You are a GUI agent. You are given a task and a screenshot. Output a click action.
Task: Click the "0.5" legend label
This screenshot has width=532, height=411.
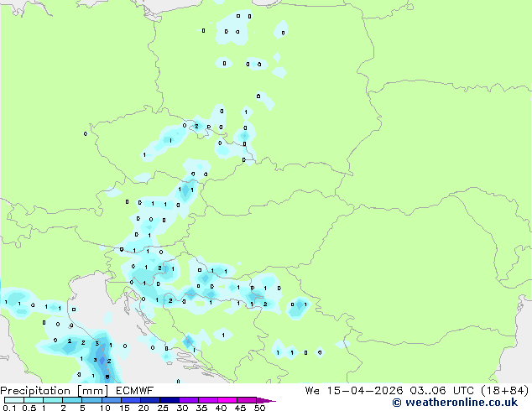[29, 408]
